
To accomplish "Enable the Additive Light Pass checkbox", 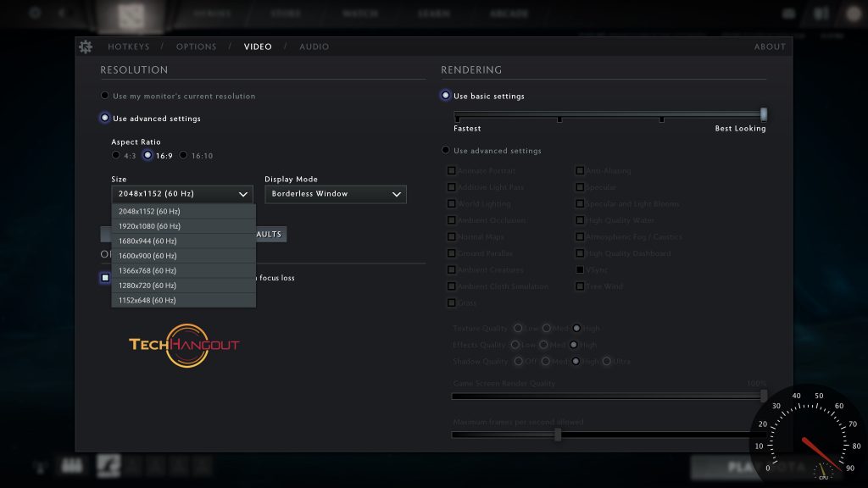I will coord(452,187).
